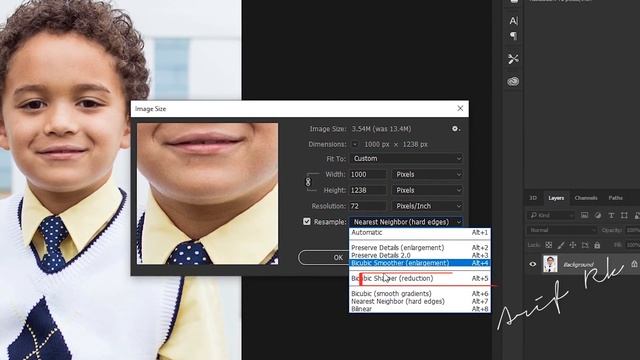Click the lock transparent pixels icon

coord(549,245)
